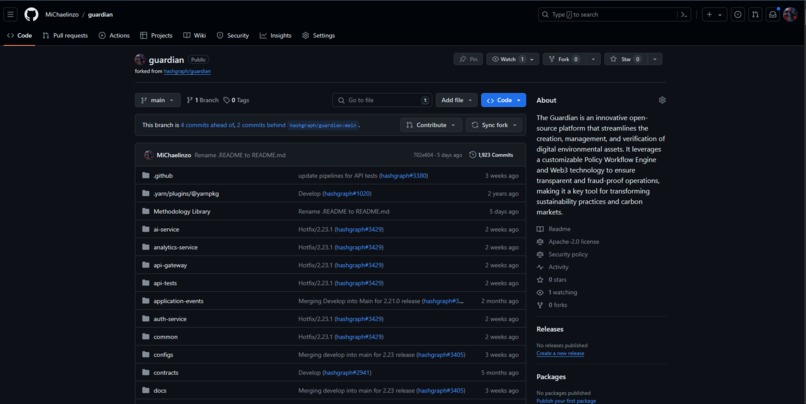The image size is (806, 404).
Task: Star the guardian repository
Action: 625,59
